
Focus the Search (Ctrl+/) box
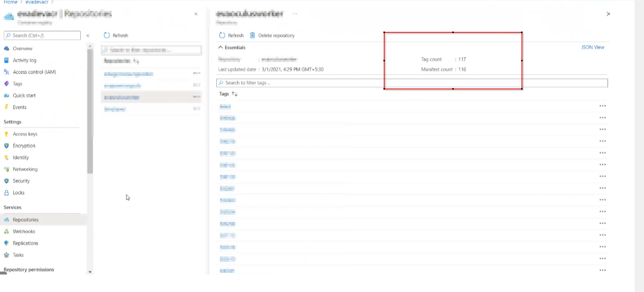click(42, 35)
